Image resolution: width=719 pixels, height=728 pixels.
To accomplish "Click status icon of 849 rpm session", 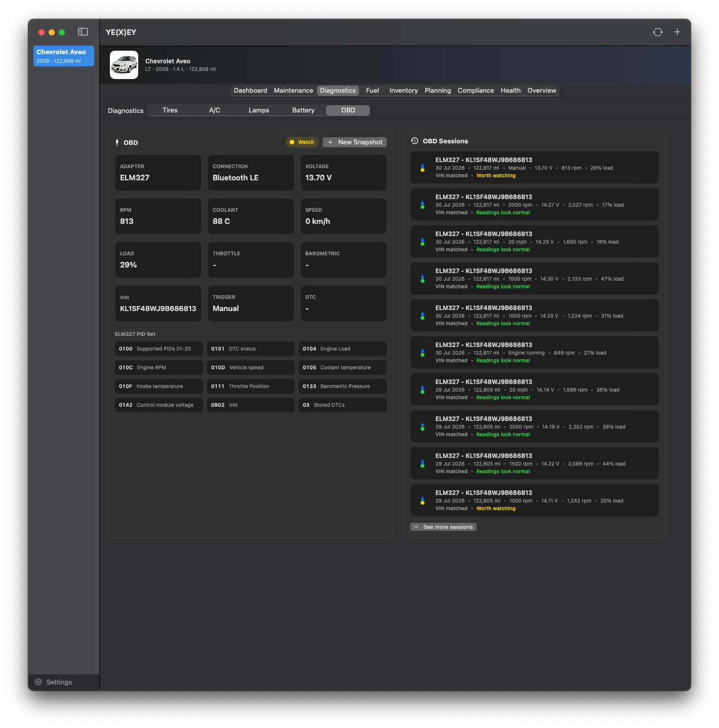I will pyautogui.click(x=422, y=353).
